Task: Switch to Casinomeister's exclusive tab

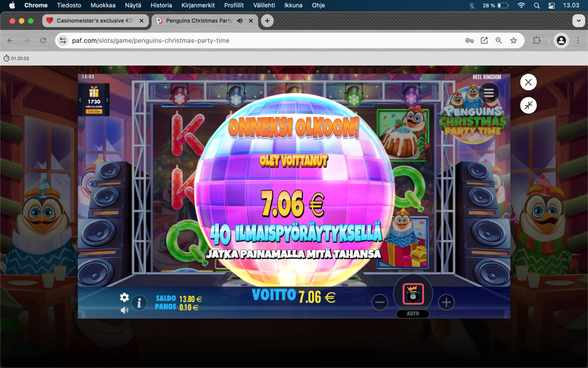Action: coord(95,21)
